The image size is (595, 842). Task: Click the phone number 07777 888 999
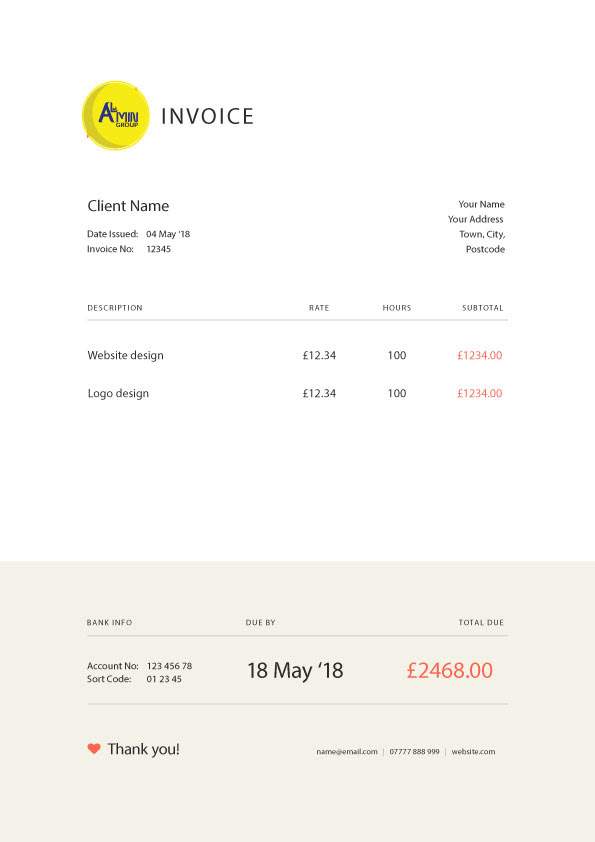tap(414, 752)
